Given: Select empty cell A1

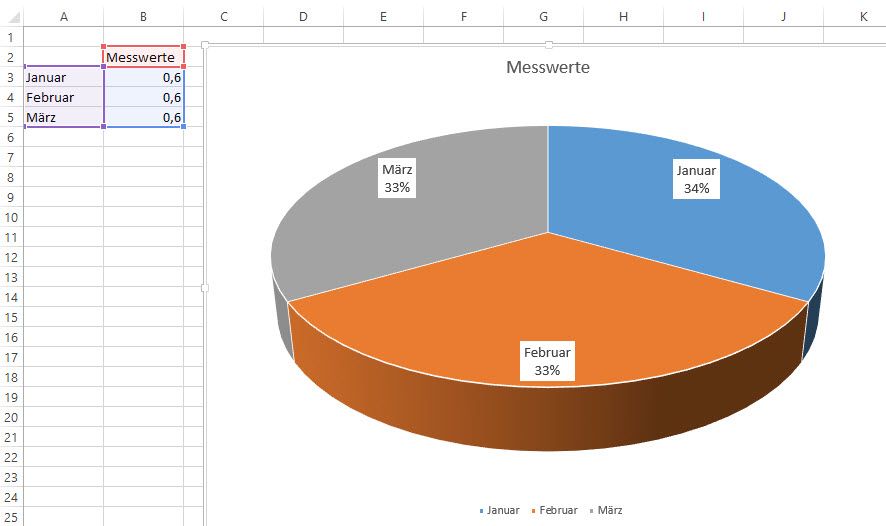Looking at the screenshot, I should tap(64, 37).
